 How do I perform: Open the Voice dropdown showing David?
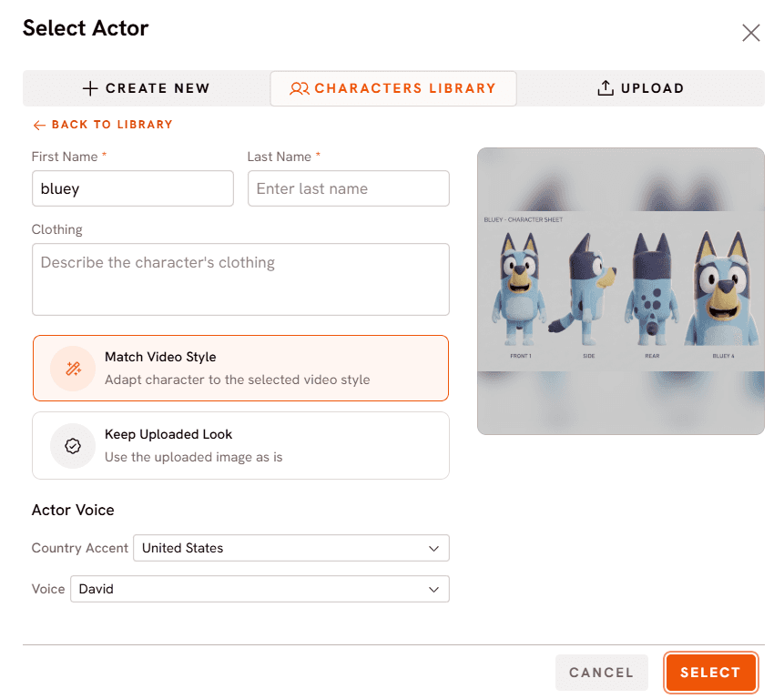pyautogui.click(x=260, y=589)
